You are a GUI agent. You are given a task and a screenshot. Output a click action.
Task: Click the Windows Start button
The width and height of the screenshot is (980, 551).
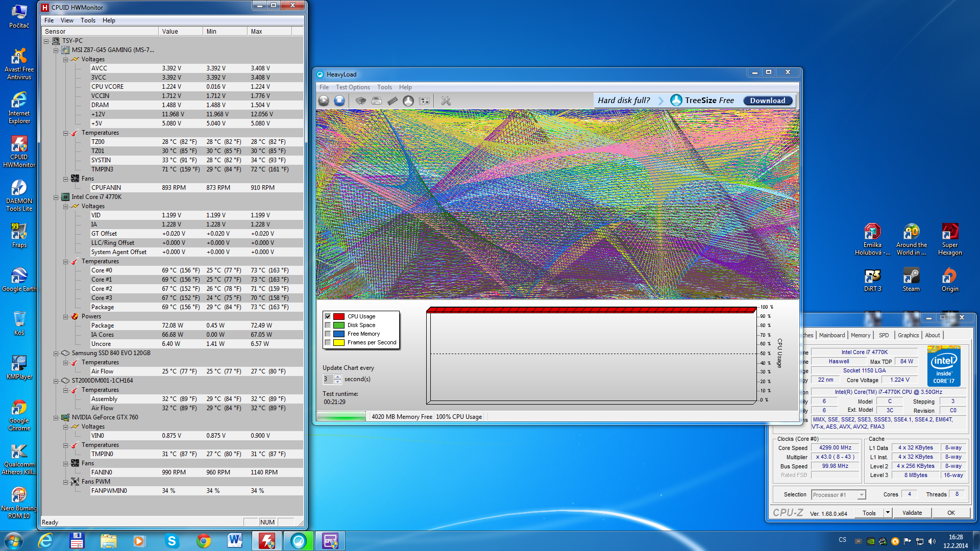point(14,541)
